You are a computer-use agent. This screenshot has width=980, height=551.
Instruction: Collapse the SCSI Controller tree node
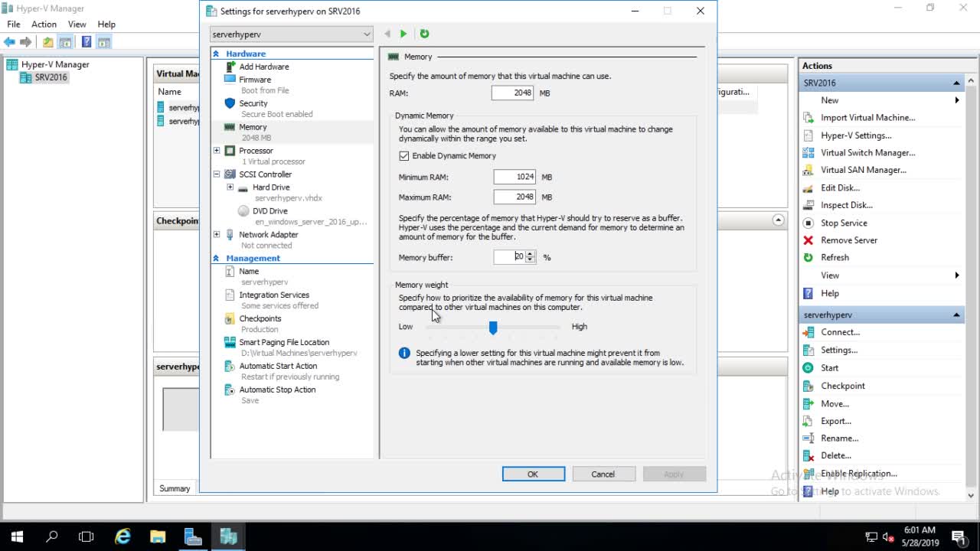point(217,174)
